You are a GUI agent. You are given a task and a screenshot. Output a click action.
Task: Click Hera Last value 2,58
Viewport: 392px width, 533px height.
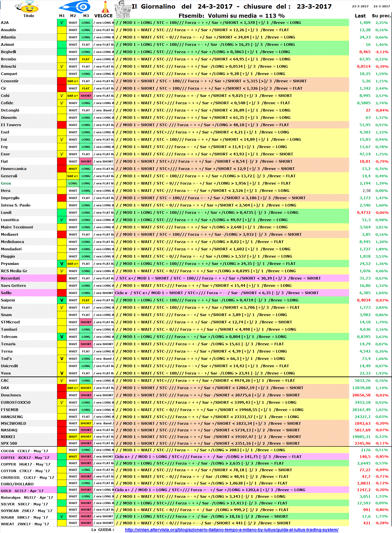(x=366, y=191)
